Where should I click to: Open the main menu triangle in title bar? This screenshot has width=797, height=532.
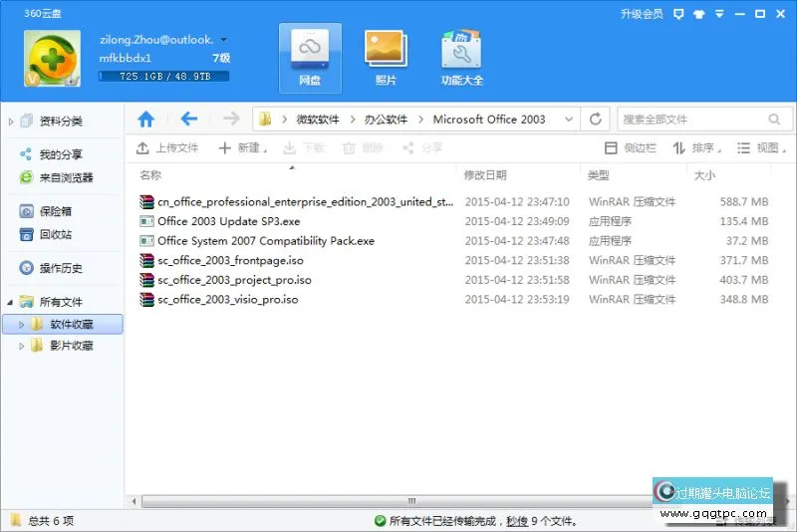tap(719, 14)
